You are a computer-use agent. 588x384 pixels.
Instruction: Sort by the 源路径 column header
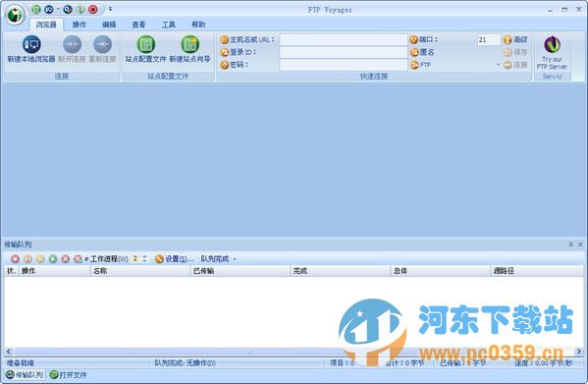point(537,271)
